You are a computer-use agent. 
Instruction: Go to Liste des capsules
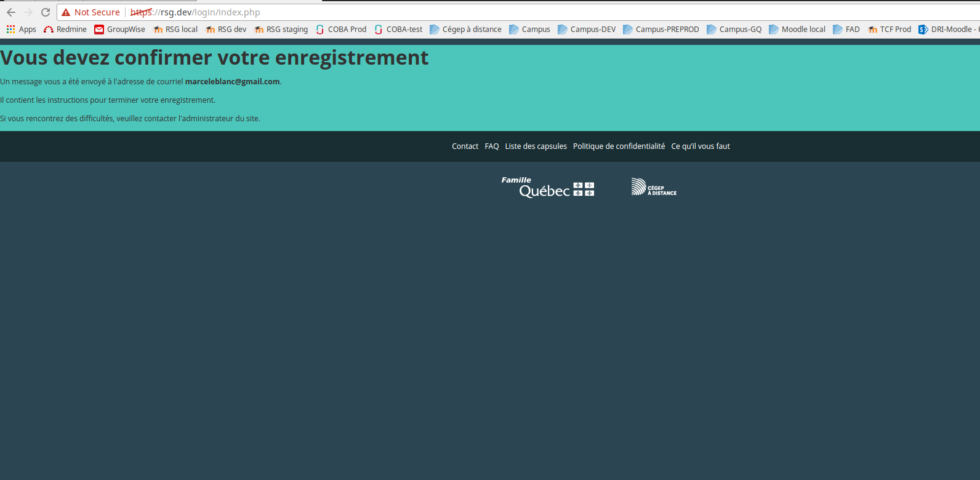coord(536,146)
